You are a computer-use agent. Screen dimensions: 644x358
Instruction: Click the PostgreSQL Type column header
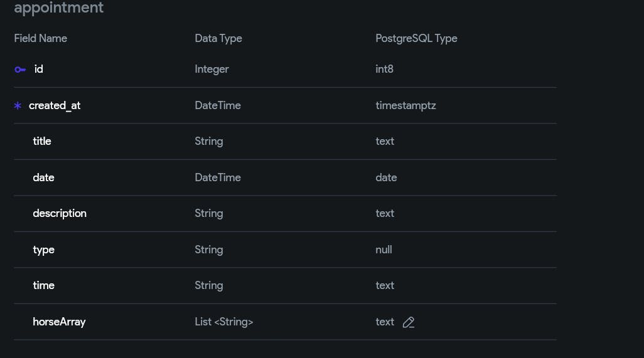pyautogui.click(x=416, y=38)
